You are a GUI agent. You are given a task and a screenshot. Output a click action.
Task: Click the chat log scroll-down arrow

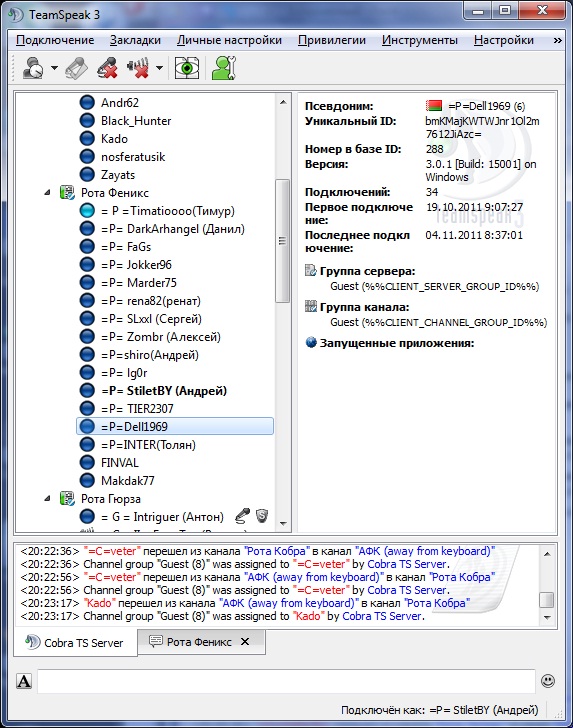[x=547, y=618]
